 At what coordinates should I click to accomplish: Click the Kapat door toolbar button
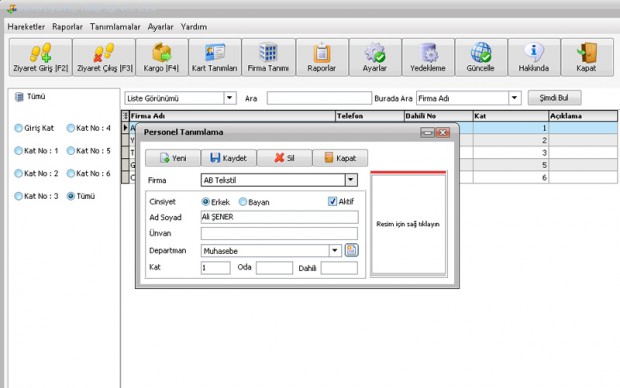[x=587, y=57]
